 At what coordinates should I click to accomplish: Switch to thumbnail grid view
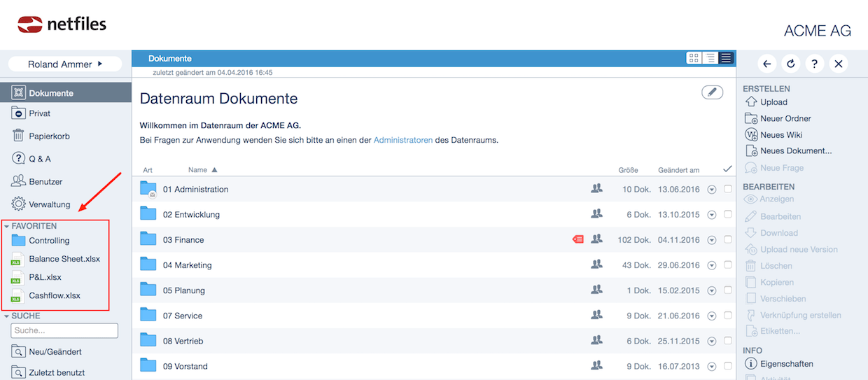click(694, 58)
